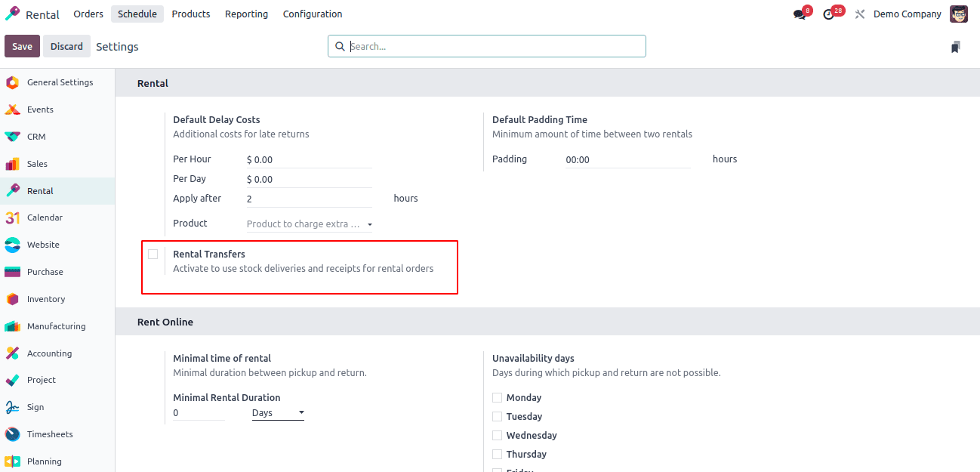Image resolution: width=980 pixels, height=472 pixels.
Task: Check Thursday as unavailability day
Action: click(x=497, y=454)
